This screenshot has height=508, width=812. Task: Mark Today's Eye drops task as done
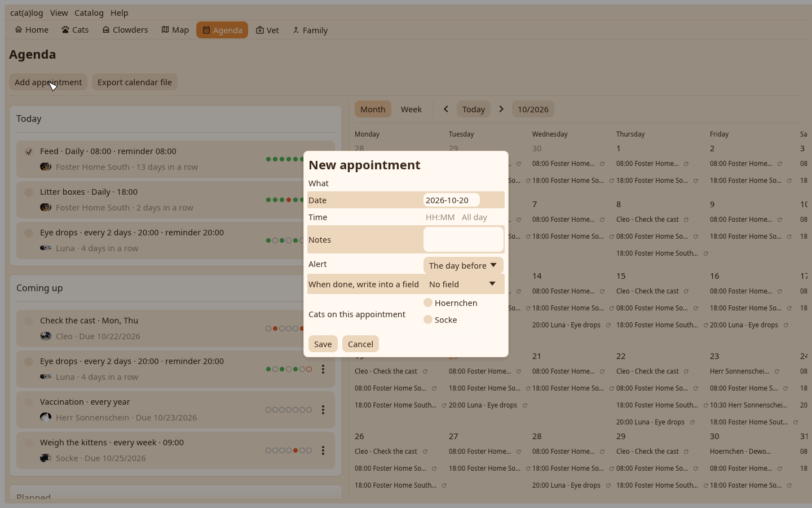[x=29, y=233]
